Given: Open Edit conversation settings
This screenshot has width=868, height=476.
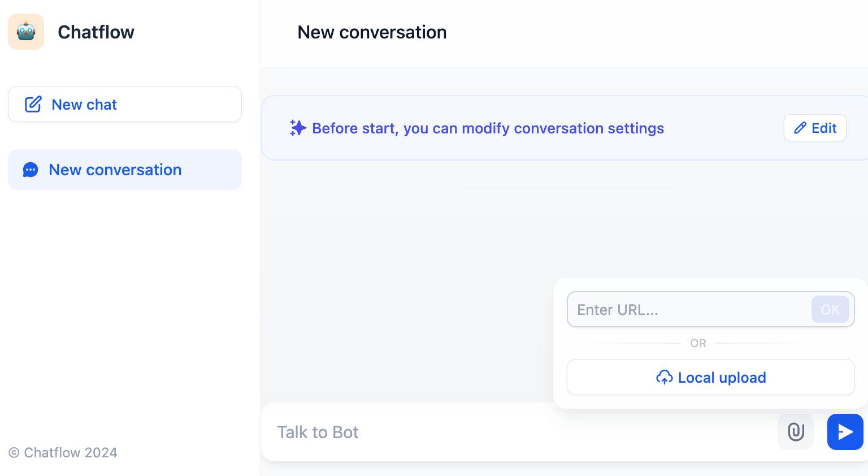Looking at the screenshot, I should (814, 128).
